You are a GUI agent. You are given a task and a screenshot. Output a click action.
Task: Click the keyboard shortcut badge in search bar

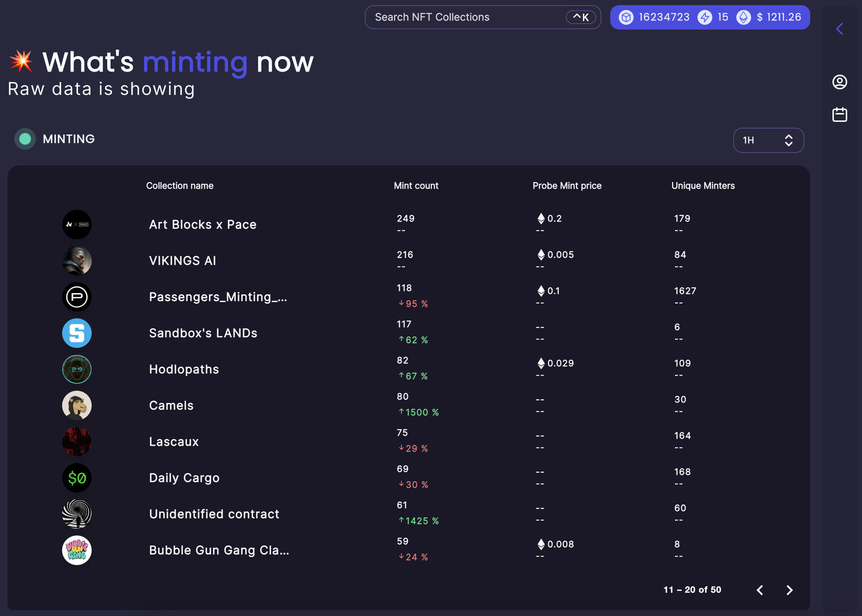(x=581, y=17)
